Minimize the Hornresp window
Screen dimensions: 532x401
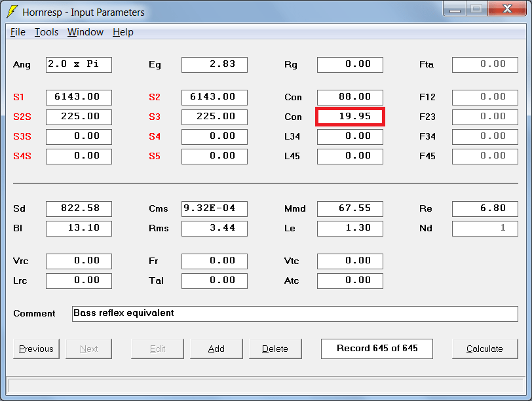tap(455, 9)
